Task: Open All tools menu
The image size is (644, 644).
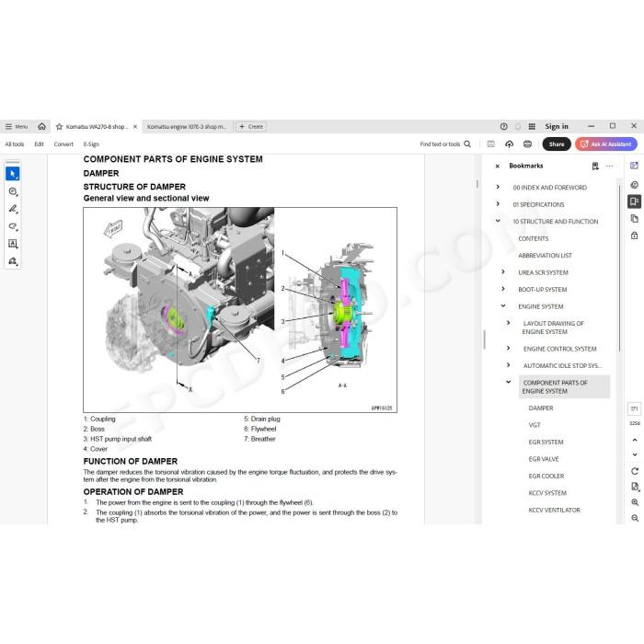Action: point(15,144)
